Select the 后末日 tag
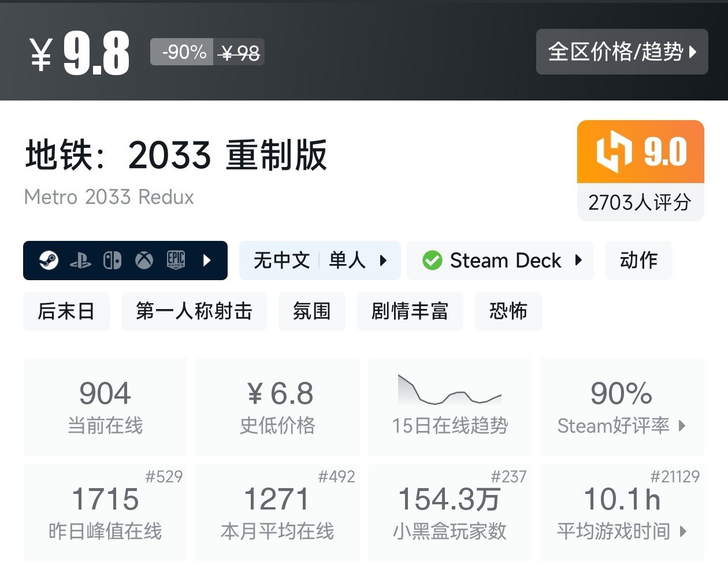Image resolution: width=728 pixels, height=569 pixels. [66, 311]
